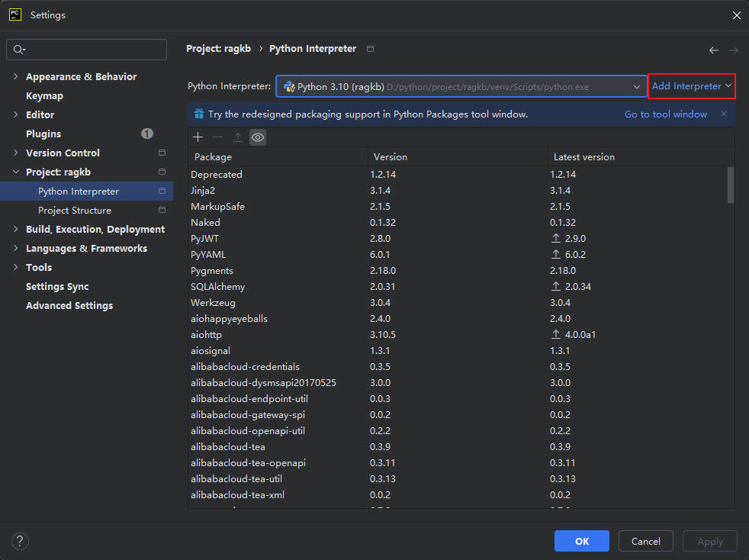Click the Plugins update badge
This screenshot has height=560, width=749.
pyautogui.click(x=147, y=134)
